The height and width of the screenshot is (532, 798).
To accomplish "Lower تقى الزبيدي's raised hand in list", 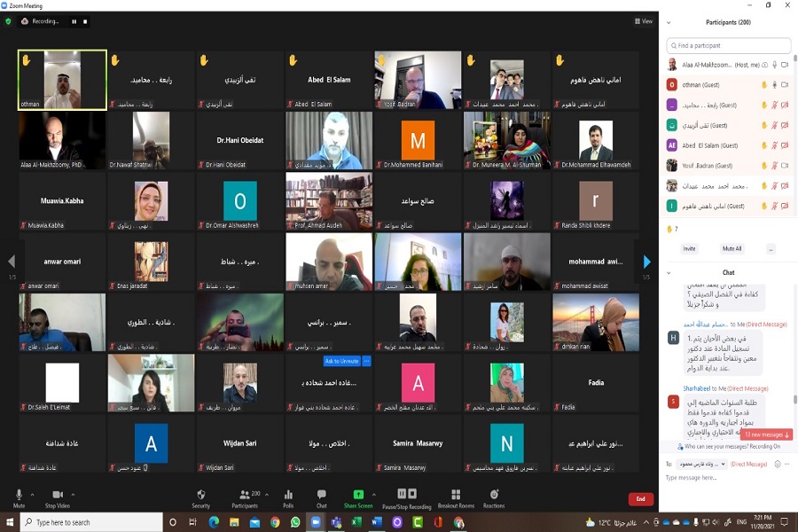I will click(x=764, y=125).
